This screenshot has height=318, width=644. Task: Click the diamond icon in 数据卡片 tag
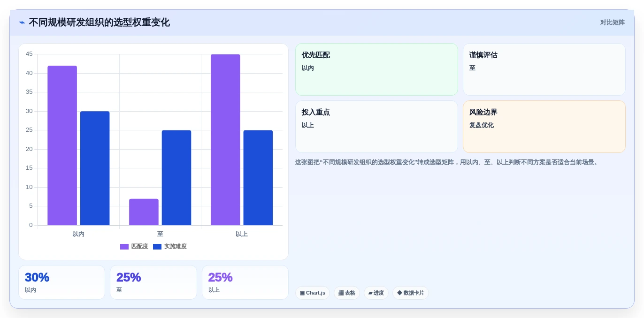click(x=399, y=293)
